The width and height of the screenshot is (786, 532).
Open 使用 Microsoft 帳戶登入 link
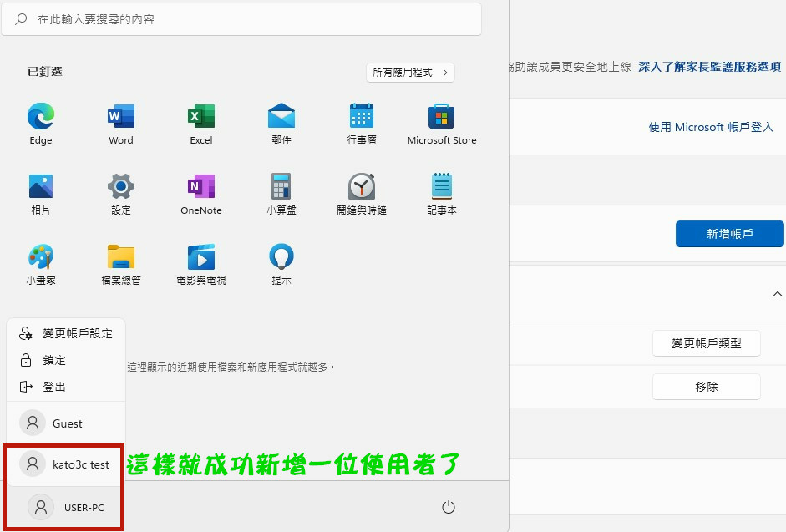click(x=711, y=127)
